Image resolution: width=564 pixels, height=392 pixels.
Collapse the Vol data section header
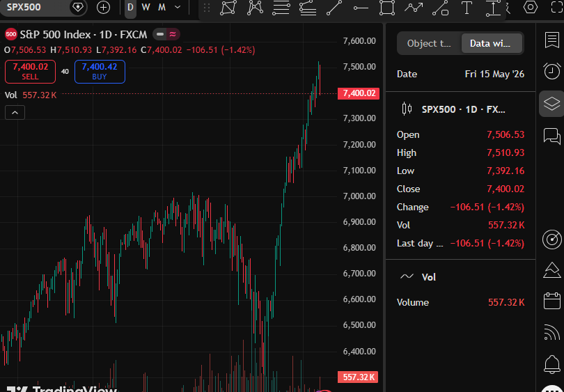tap(460, 277)
